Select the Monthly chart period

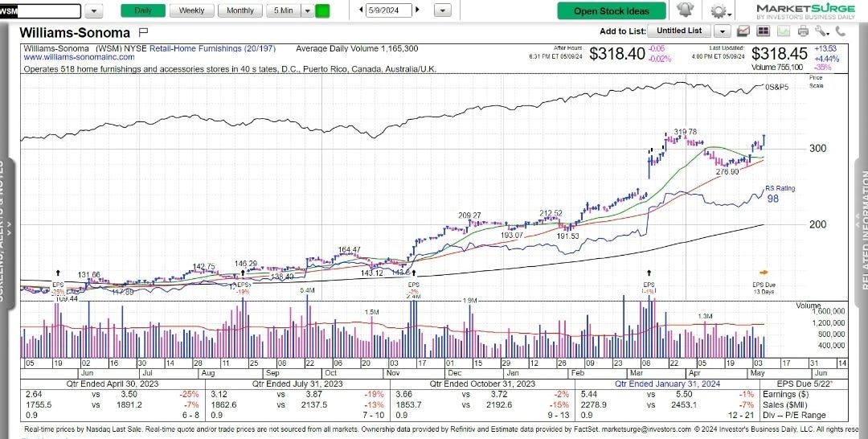coord(240,10)
